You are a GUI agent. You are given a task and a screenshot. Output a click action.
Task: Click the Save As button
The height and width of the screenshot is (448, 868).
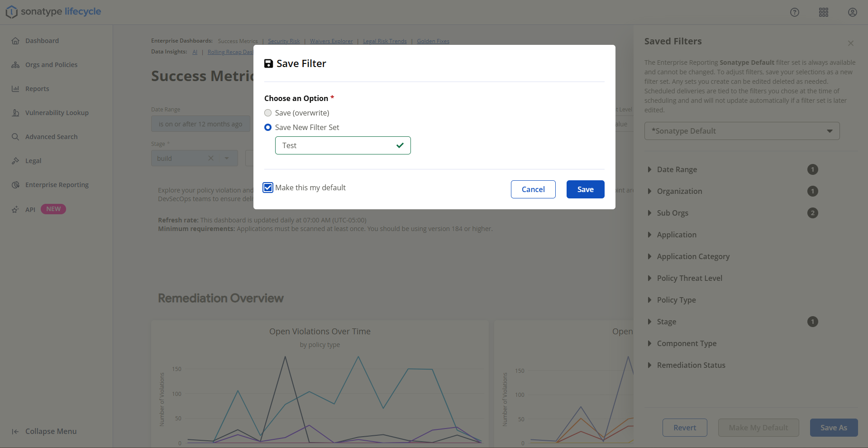coord(834,428)
